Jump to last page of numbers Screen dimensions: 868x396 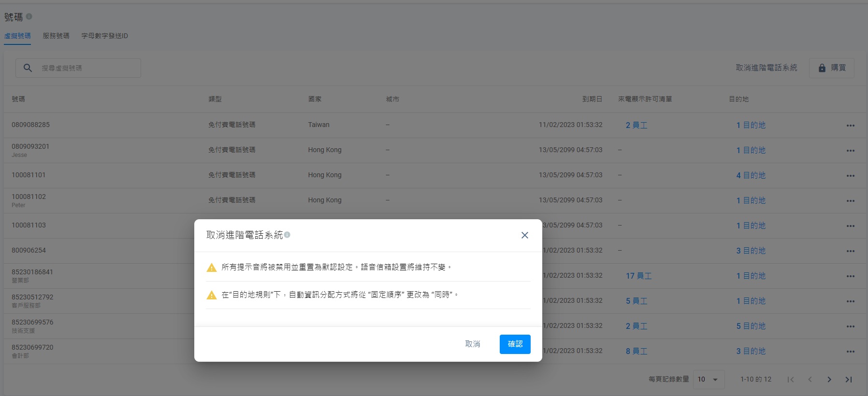point(848,380)
